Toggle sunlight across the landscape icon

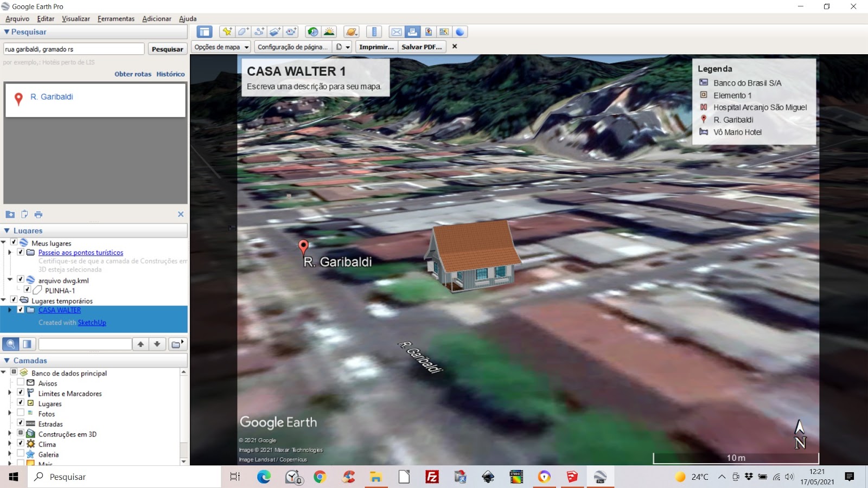(329, 32)
